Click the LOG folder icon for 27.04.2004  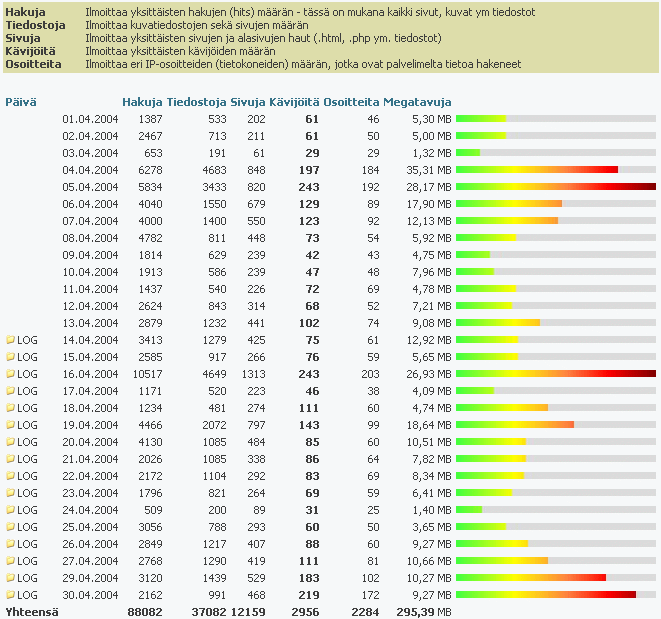pyautogui.click(x=11, y=561)
